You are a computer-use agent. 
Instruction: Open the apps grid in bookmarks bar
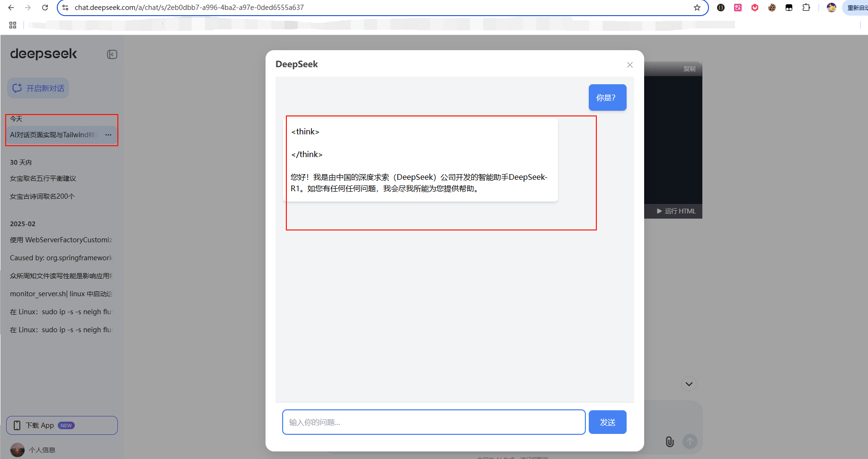click(13, 25)
